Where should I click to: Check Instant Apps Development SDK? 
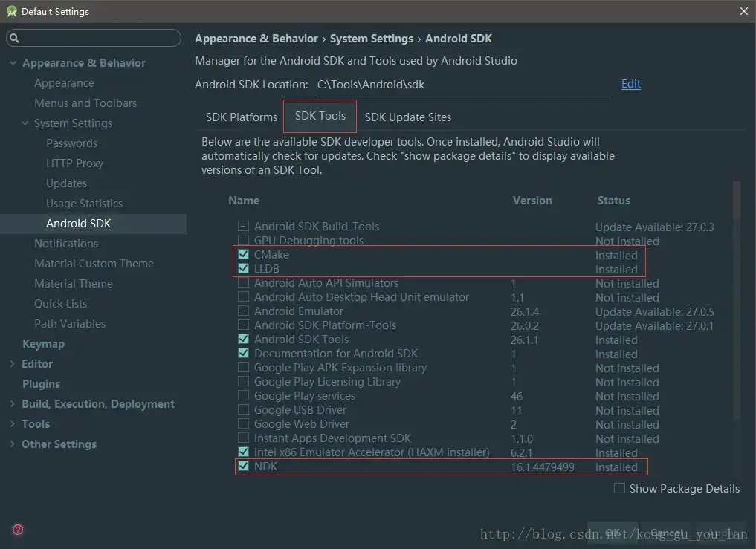click(x=244, y=438)
